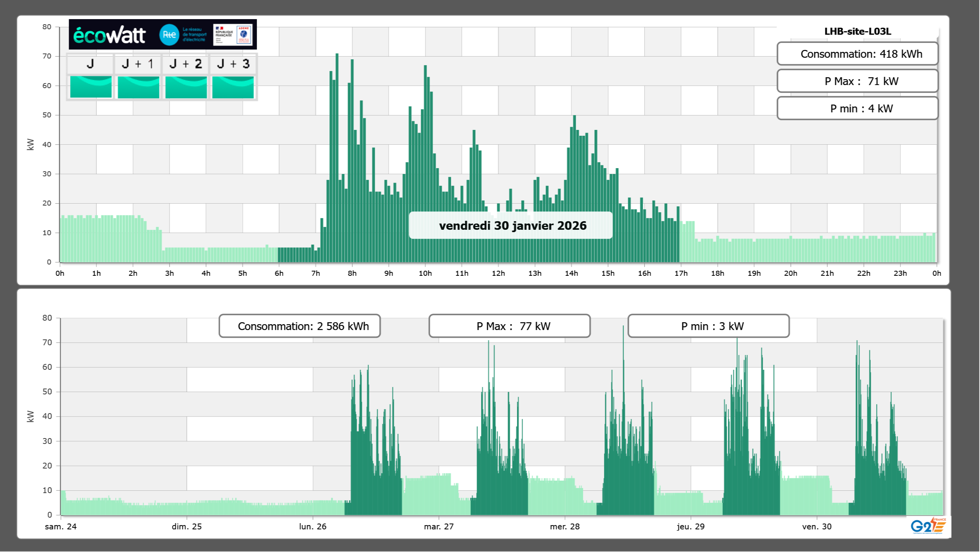Select the J + 3 day header
The height and width of the screenshot is (552, 980).
(x=233, y=64)
